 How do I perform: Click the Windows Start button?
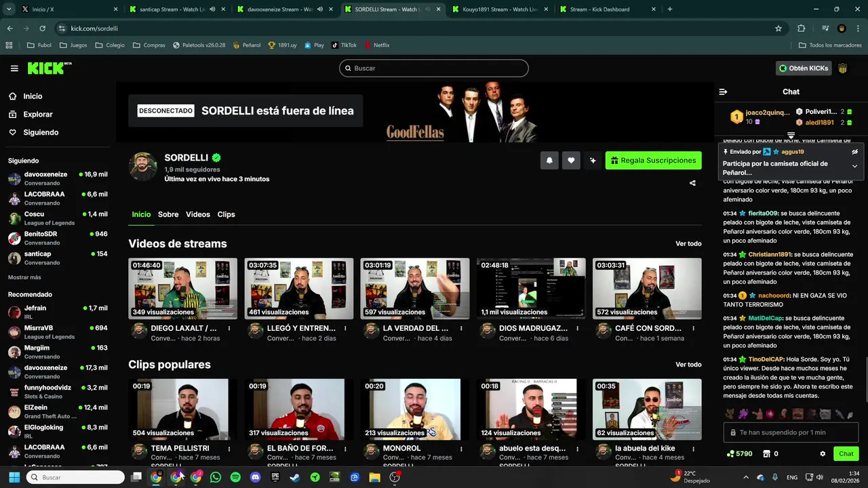(x=14, y=477)
